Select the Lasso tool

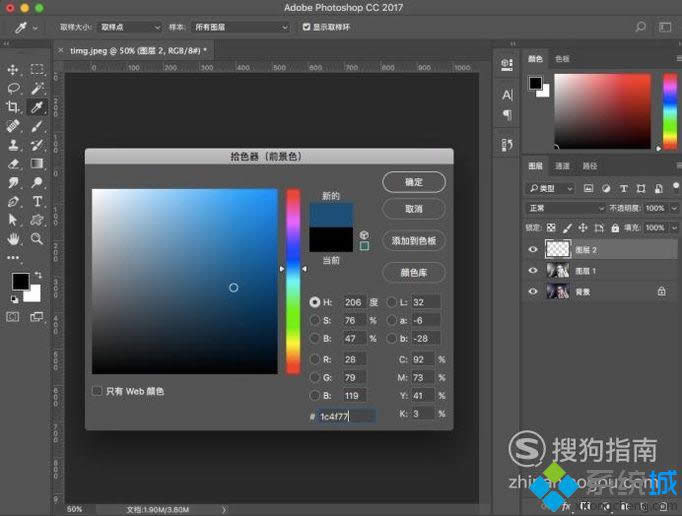[x=13, y=88]
